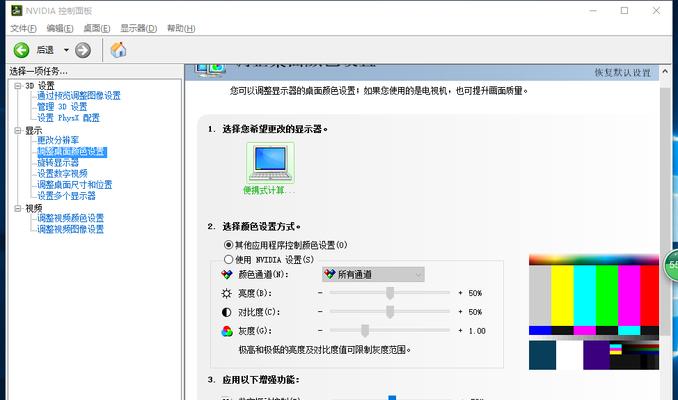
Task: Click the plus sign of 亮度 slider
Action: tap(461, 293)
